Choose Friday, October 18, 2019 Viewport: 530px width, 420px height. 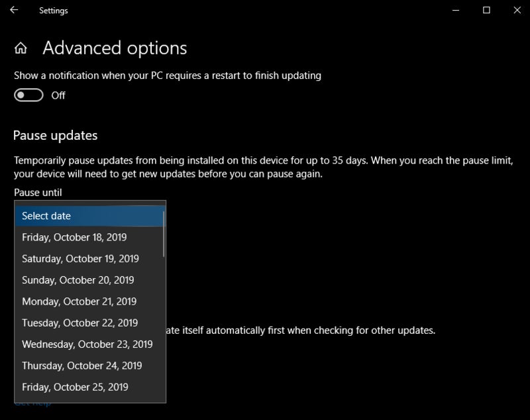[89, 237]
